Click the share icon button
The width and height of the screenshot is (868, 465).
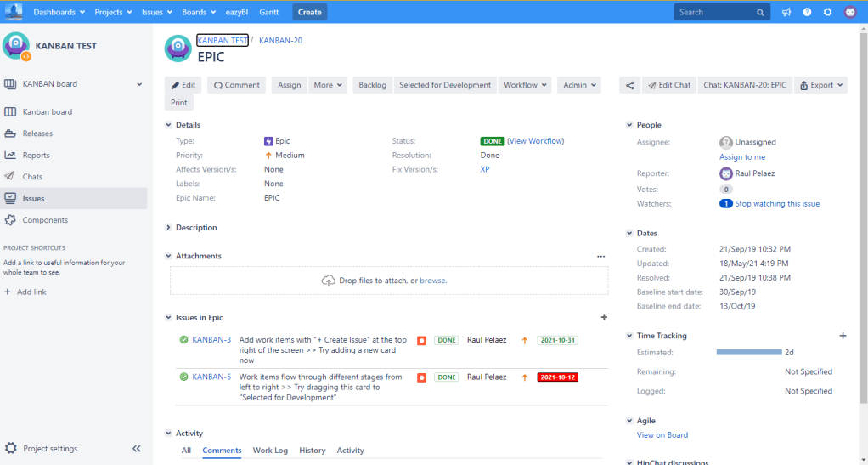coord(629,85)
